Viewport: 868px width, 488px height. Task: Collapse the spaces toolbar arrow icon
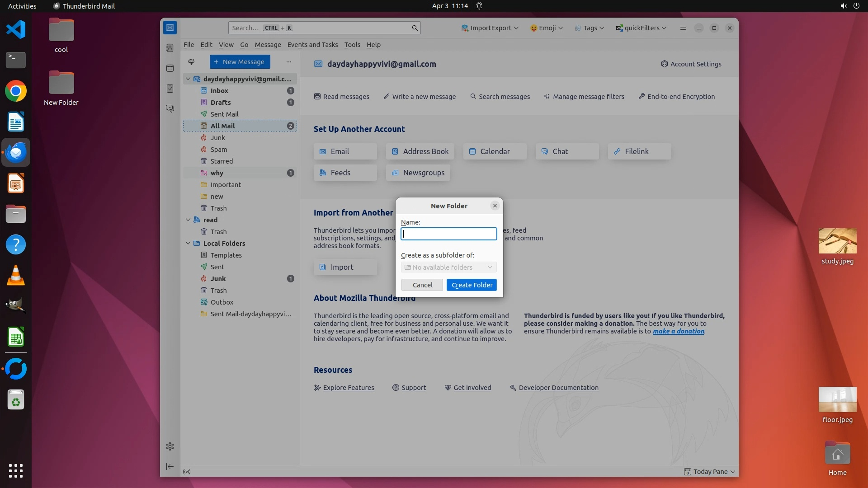click(170, 466)
